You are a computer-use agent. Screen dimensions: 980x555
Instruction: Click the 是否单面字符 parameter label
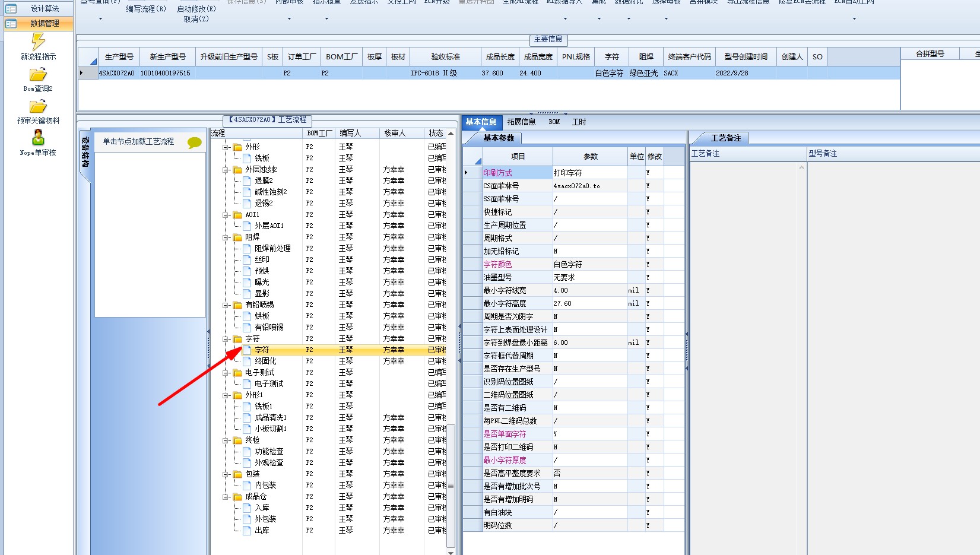tap(505, 434)
